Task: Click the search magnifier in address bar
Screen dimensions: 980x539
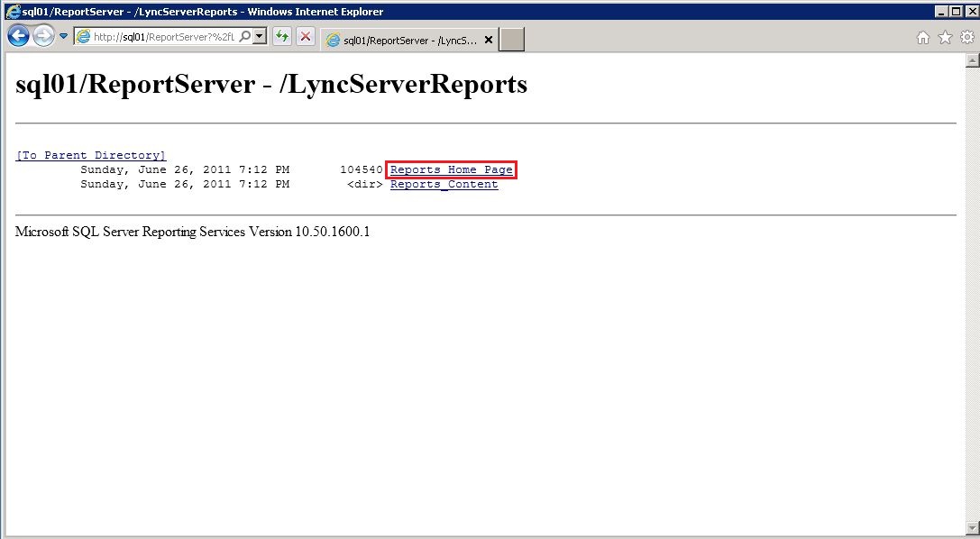Action: coord(245,36)
